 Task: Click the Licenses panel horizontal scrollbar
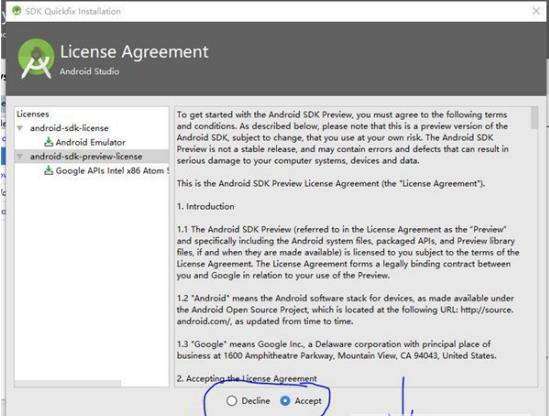pyautogui.click(x=68, y=383)
